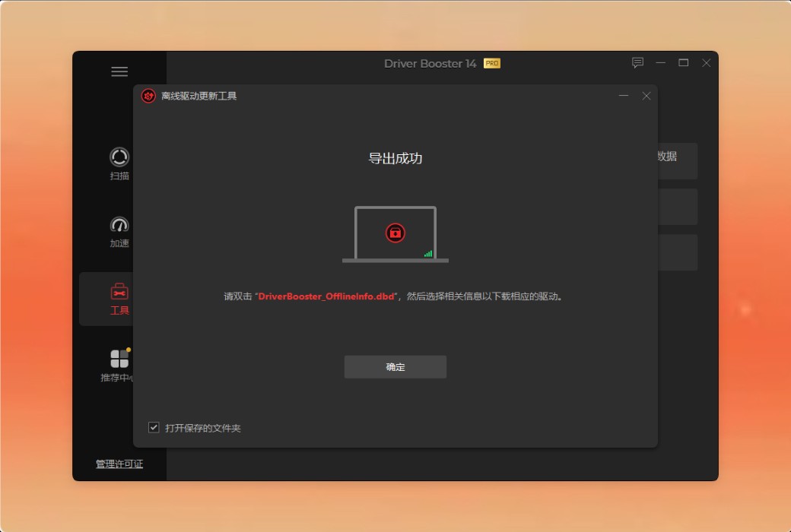Click the red Driver Booster logo in dialog

[148, 96]
